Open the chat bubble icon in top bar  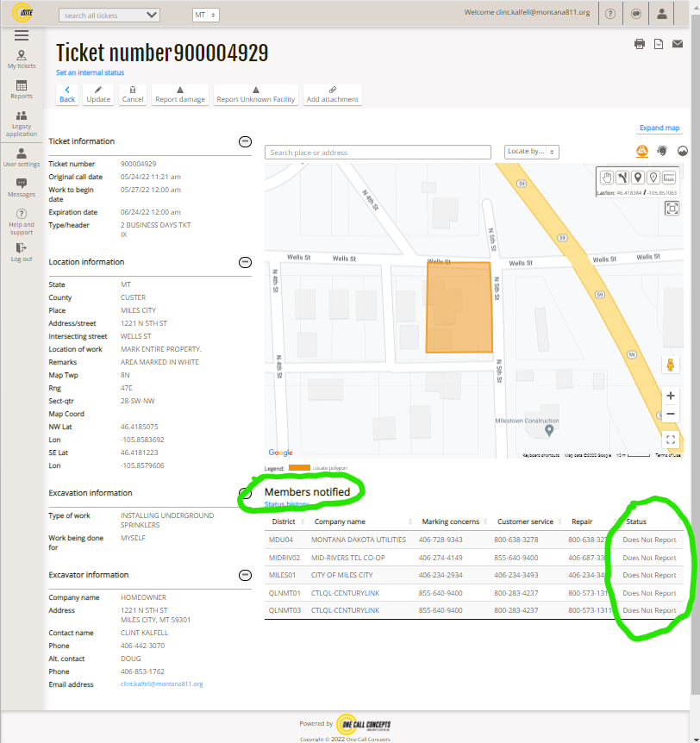pyautogui.click(x=636, y=14)
